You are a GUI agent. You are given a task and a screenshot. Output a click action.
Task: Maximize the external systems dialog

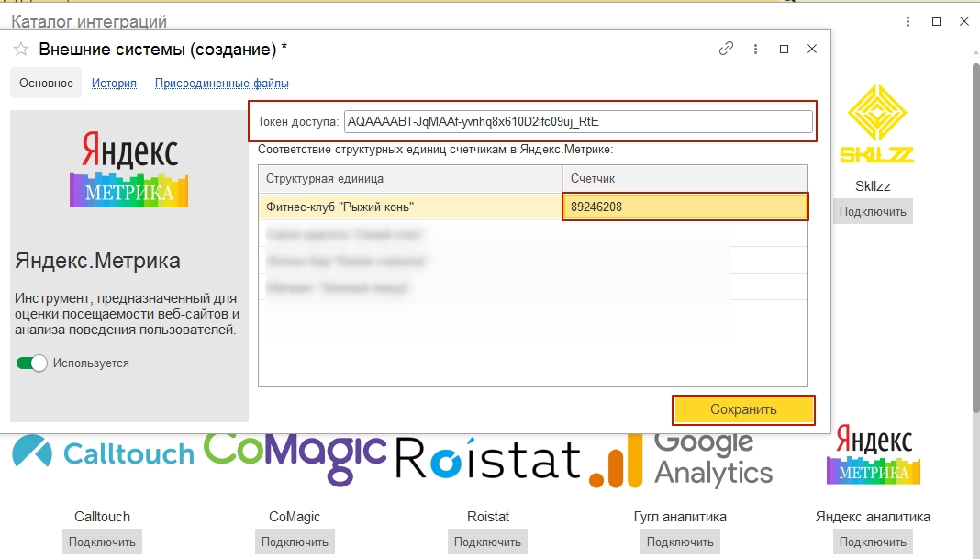click(784, 49)
